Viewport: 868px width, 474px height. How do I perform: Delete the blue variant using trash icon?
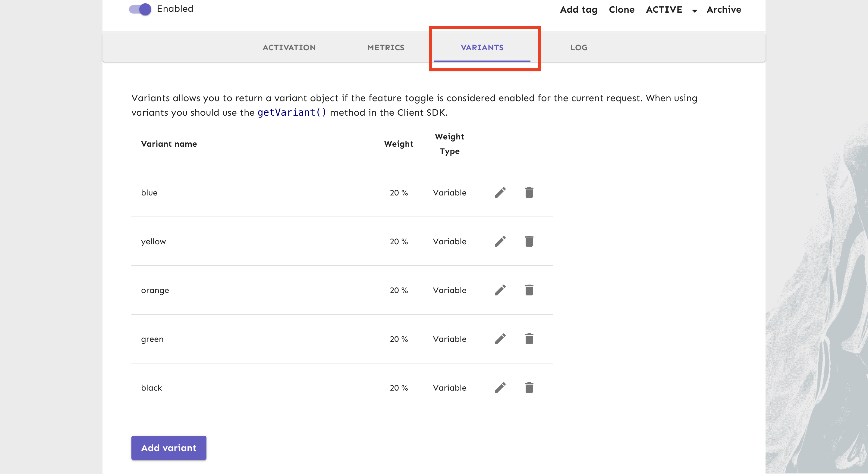[x=529, y=192]
